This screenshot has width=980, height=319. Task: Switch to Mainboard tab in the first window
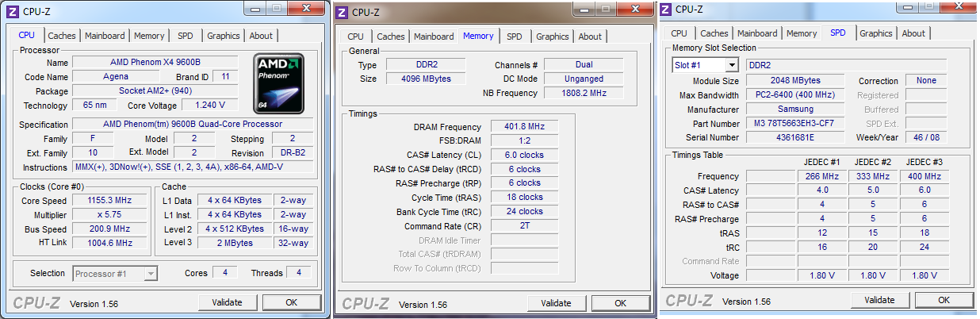click(105, 36)
